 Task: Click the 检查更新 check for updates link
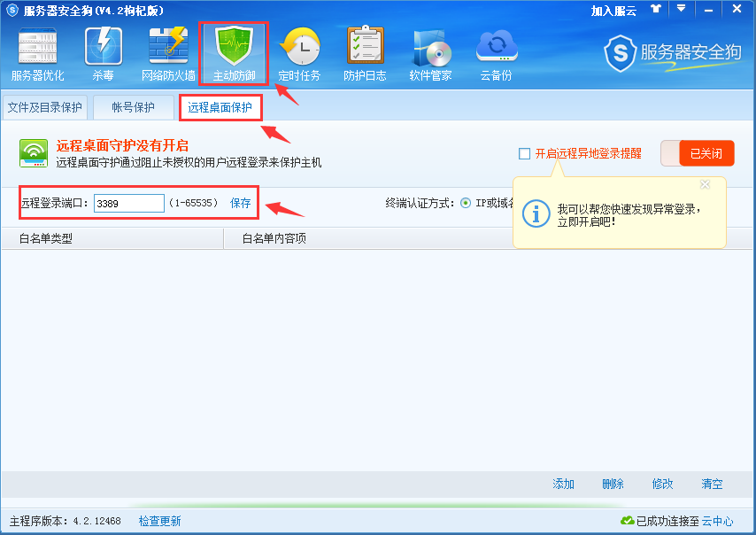pyautogui.click(x=159, y=521)
